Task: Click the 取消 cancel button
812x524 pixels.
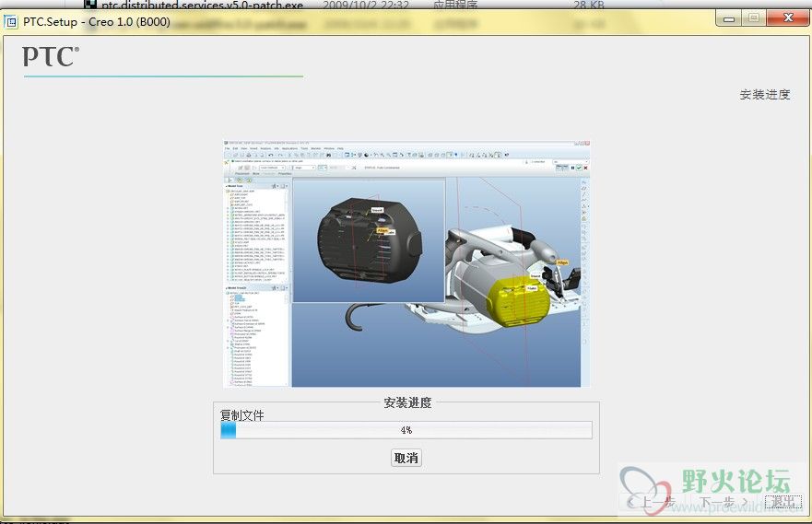Action: coord(406,458)
